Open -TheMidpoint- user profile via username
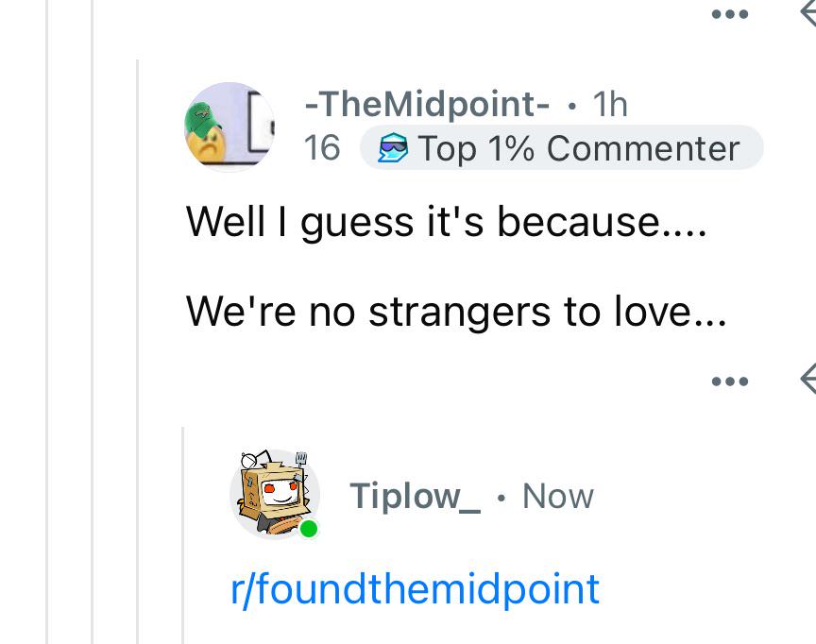The height and width of the screenshot is (644, 816). point(427,104)
